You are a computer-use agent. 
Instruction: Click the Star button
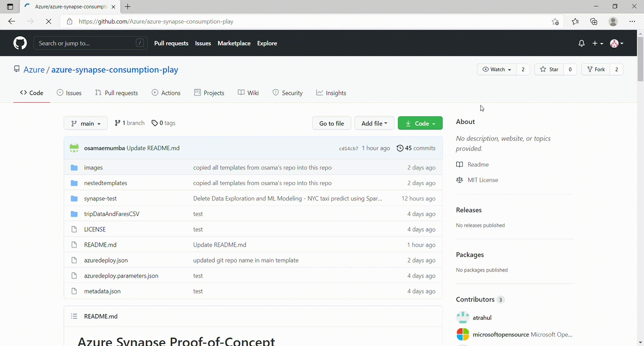[x=549, y=69]
